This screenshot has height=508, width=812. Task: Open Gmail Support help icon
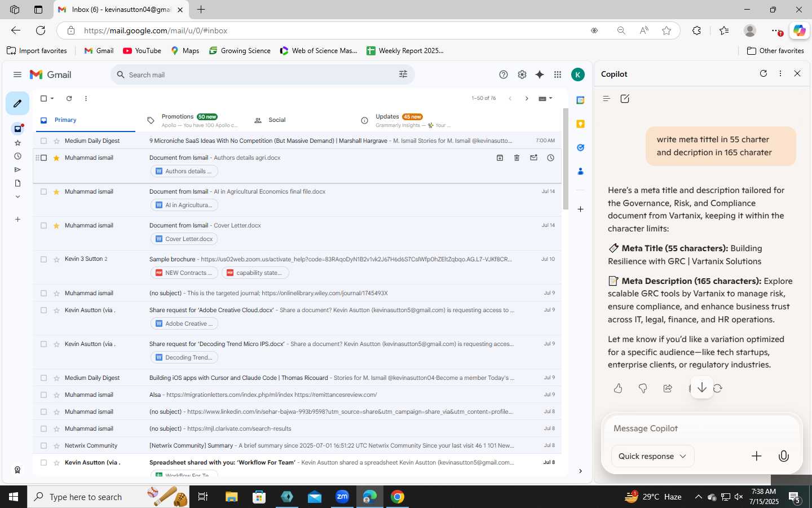pos(504,75)
